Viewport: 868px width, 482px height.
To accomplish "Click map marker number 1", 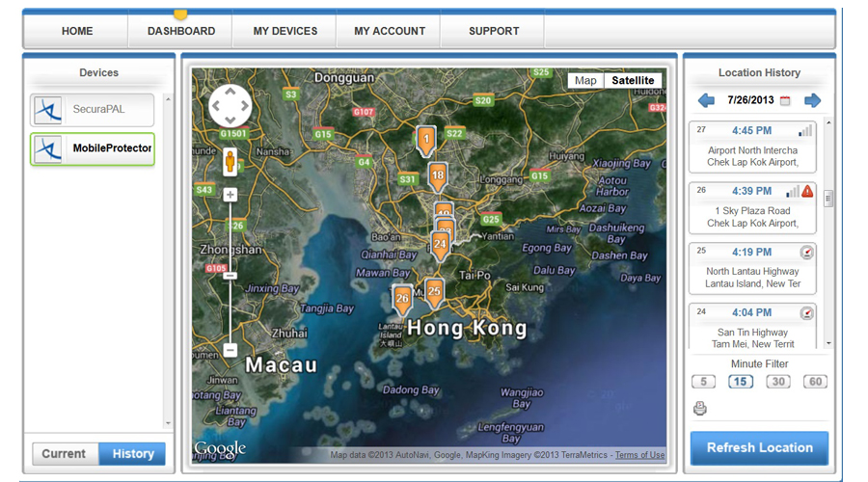I will 425,140.
